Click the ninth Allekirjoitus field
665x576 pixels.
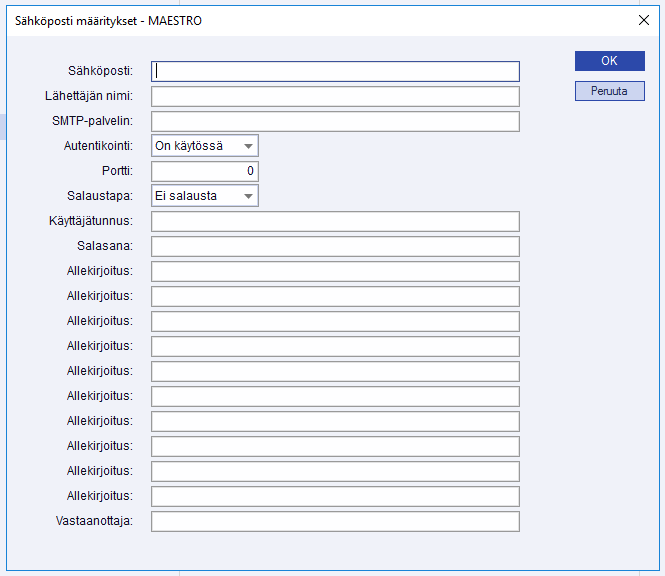click(x=335, y=471)
